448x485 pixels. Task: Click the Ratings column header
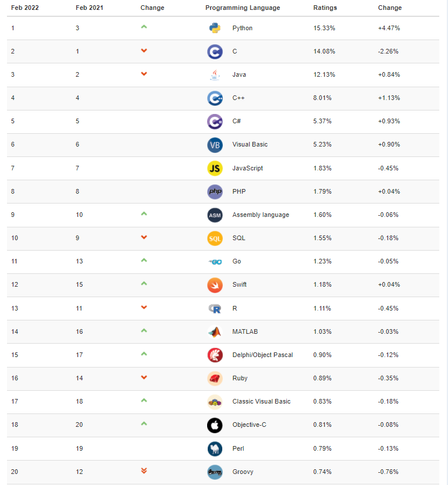(325, 8)
